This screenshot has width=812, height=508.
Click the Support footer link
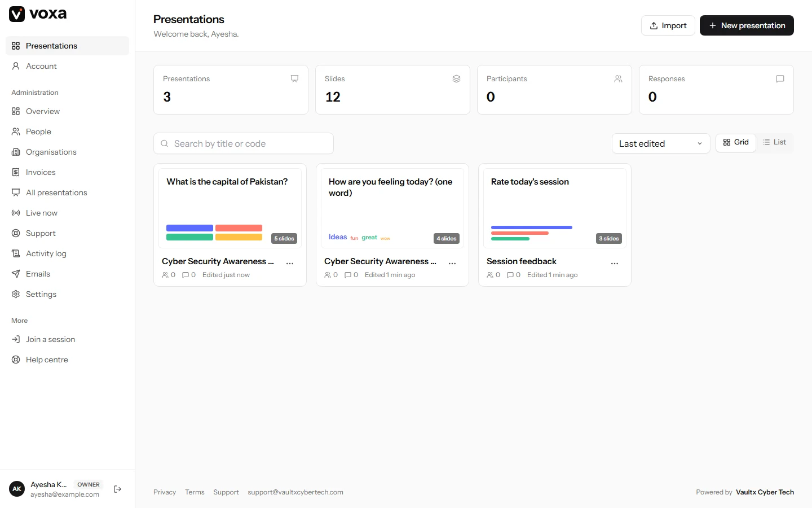[226, 492]
